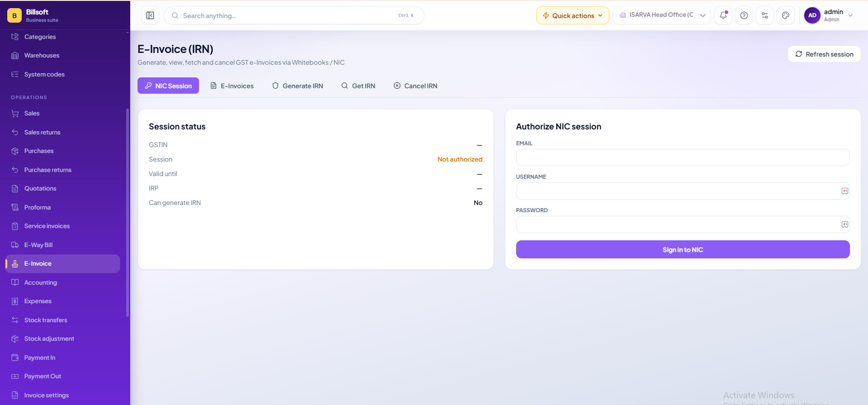Click the Sign in to NIC button
The image size is (868, 405).
pos(683,249)
